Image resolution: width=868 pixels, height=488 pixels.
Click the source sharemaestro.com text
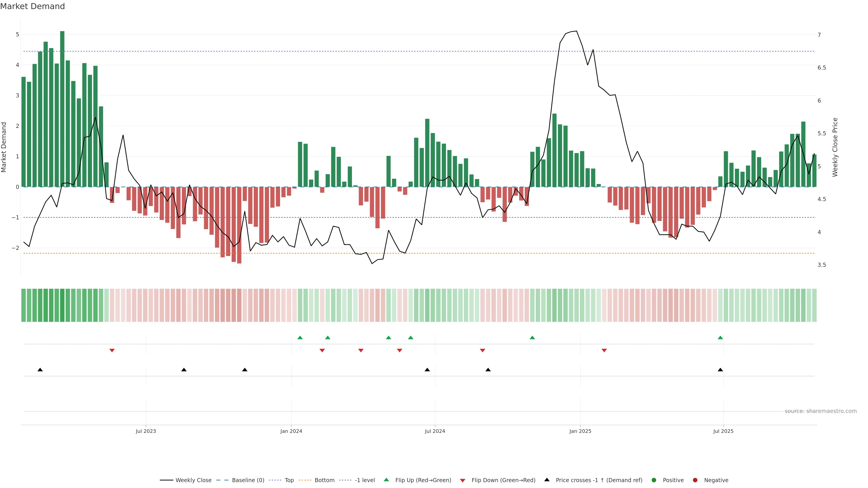pos(821,411)
